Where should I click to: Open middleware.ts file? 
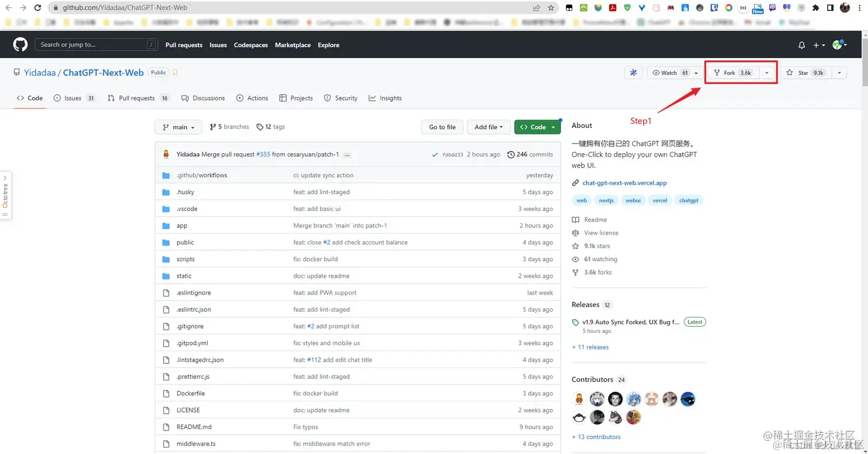[196, 444]
